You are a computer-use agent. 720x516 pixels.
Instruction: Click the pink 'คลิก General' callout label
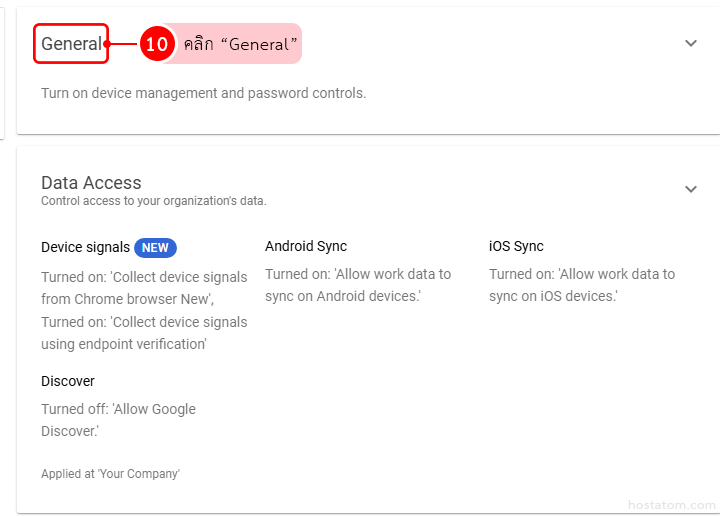[240, 44]
